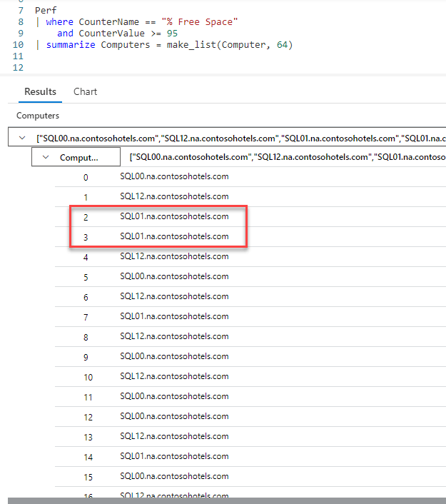
Task: Select row 5 SQL00.na.contosohotels.com
Action: pyautogui.click(x=174, y=276)
